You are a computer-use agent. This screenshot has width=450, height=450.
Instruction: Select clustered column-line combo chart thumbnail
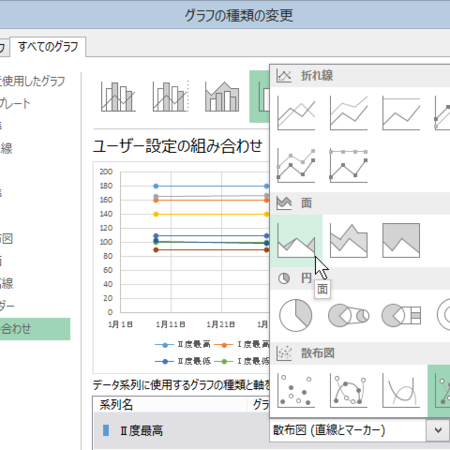[118, 96]
